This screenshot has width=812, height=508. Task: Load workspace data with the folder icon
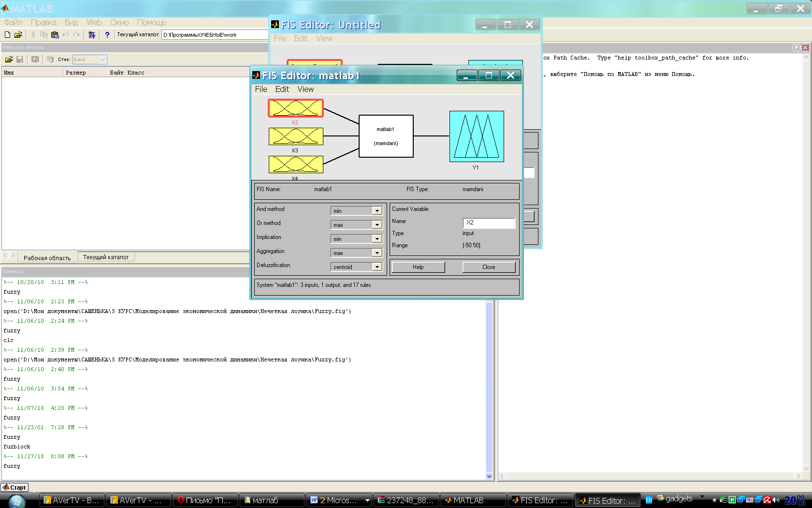pyautogui.click(x=9, y=60)
